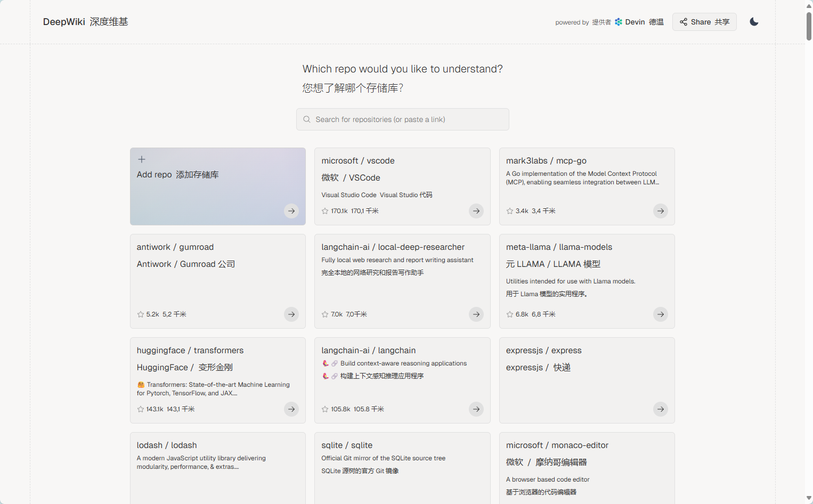Click the 105.8k star count

pyautogui.click(x=340, y=409)
